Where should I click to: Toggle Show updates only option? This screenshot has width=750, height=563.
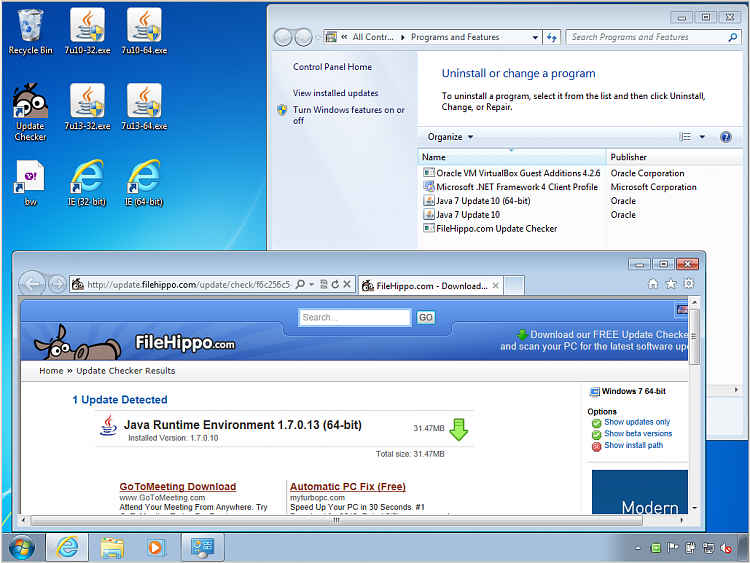pos(637,422)
